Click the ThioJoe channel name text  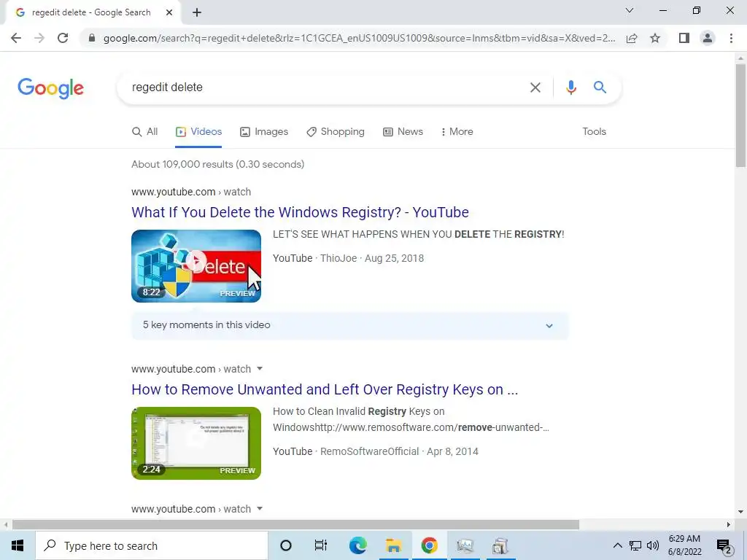point(338,259)
